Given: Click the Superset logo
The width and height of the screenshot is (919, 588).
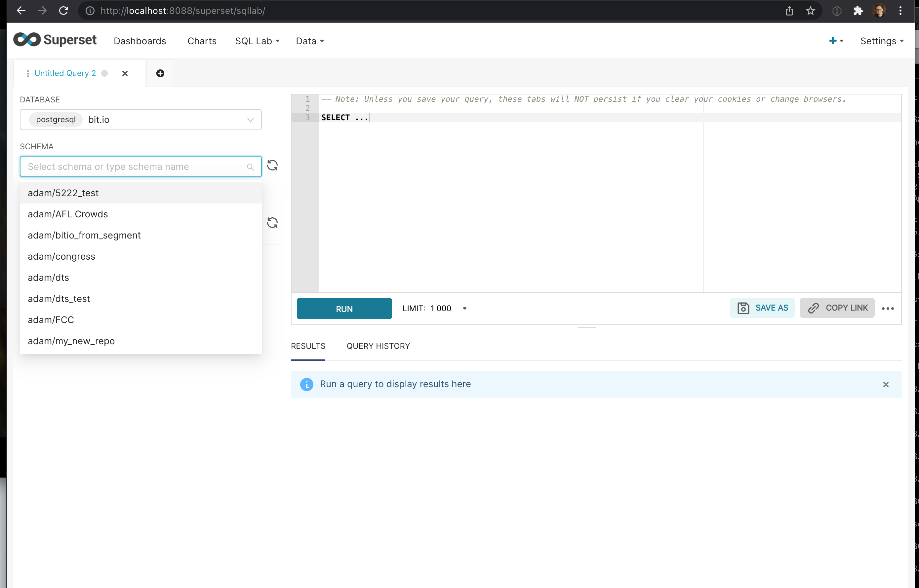Looking at the screenshot, I should [55, 40].
